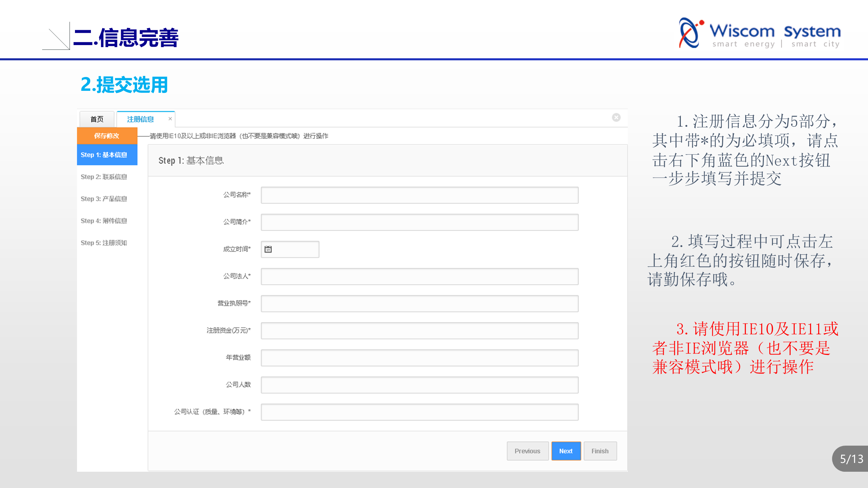Click the blue Next button
Image resolution: width=868 pixels, height=488 pixels.
point(565,451)
